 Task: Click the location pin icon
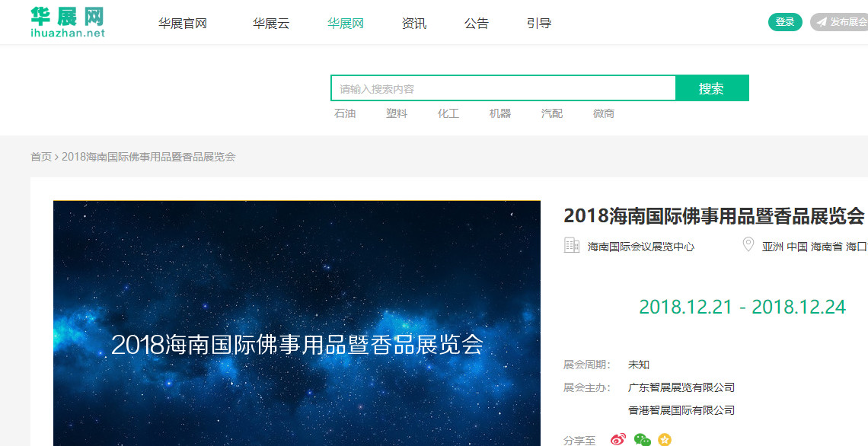tap(748, 244)
